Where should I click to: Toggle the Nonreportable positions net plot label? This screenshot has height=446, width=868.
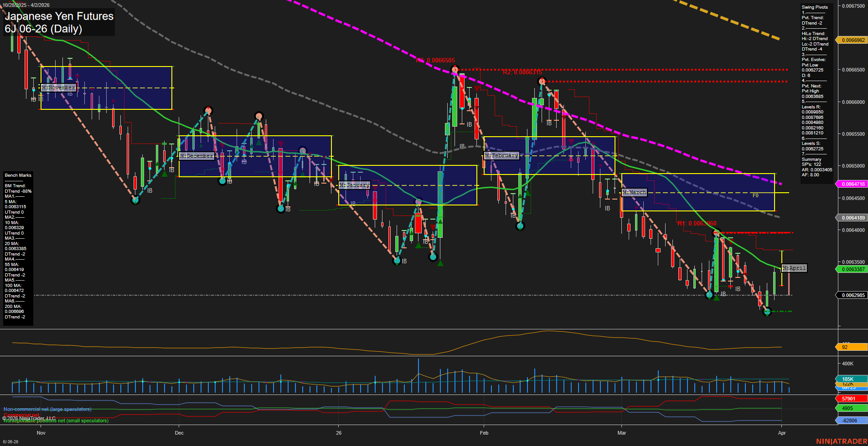click(56, 420)
